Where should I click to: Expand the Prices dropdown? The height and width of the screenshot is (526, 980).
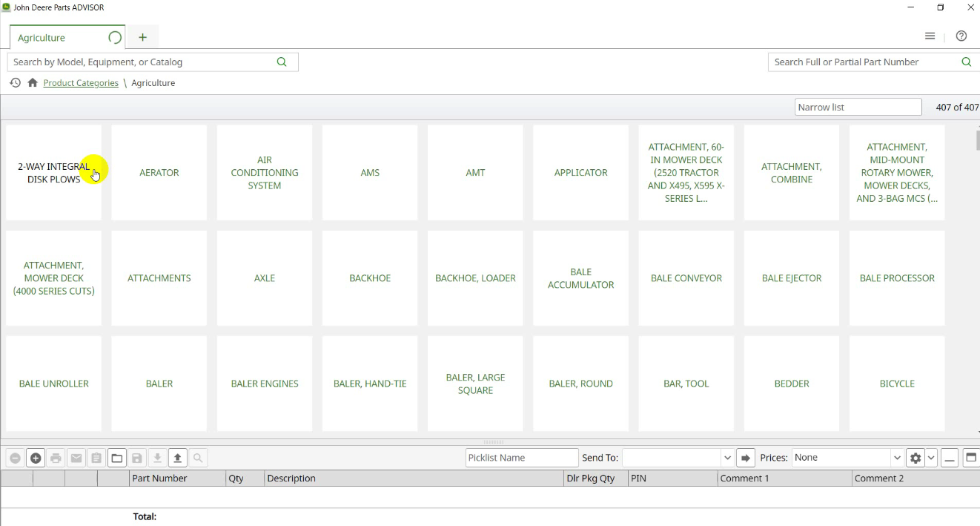[x=897, y=458]
